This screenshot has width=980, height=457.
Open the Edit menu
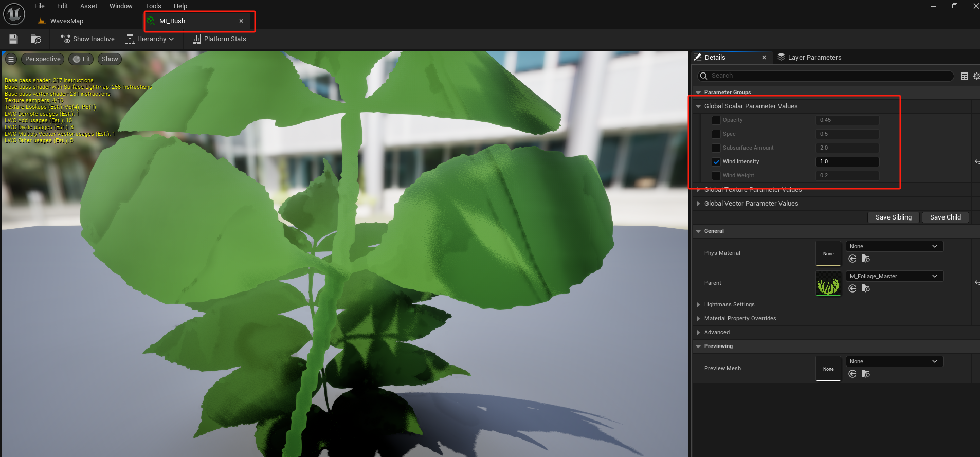[x=62, y=6]
